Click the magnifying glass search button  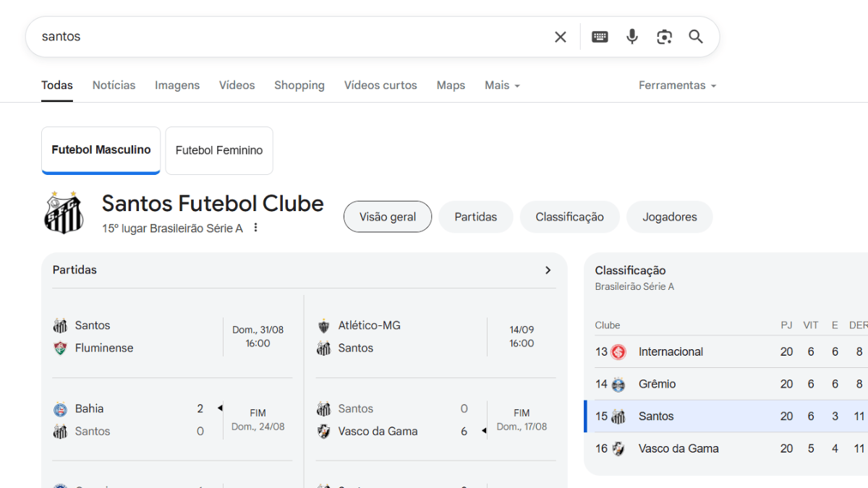(696, 37)
